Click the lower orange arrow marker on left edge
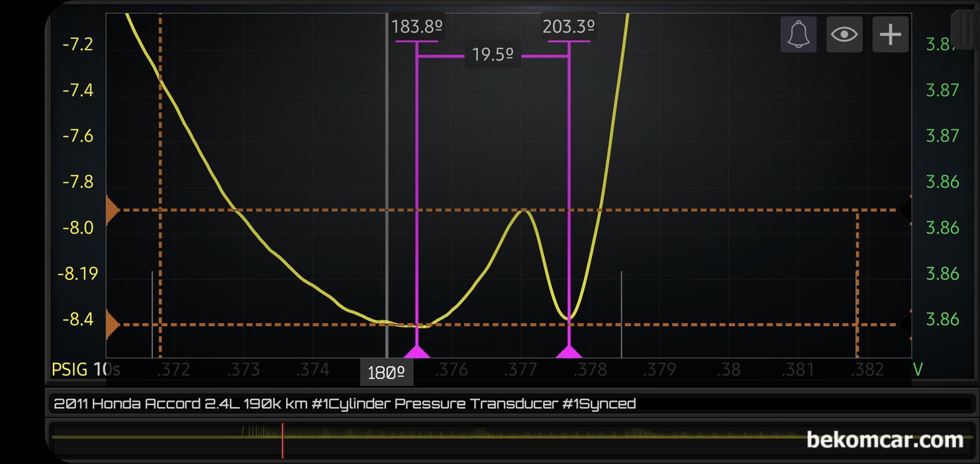Screen dimensions: 980x464 click(x=112, y=325)
